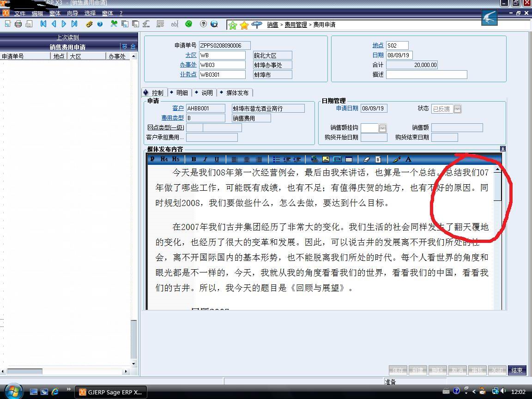Jump to the first record with the toolbar arrow
Screen dimensions: 532x399
click(x=43, y=24)
